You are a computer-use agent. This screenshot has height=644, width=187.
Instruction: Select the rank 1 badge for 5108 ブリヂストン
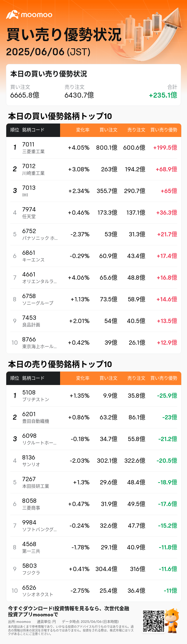15,395
